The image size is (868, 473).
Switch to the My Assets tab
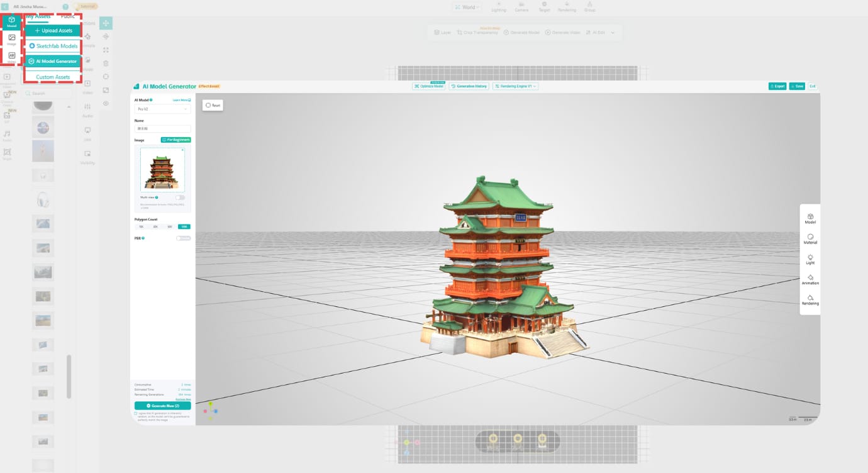coord(38,16)
